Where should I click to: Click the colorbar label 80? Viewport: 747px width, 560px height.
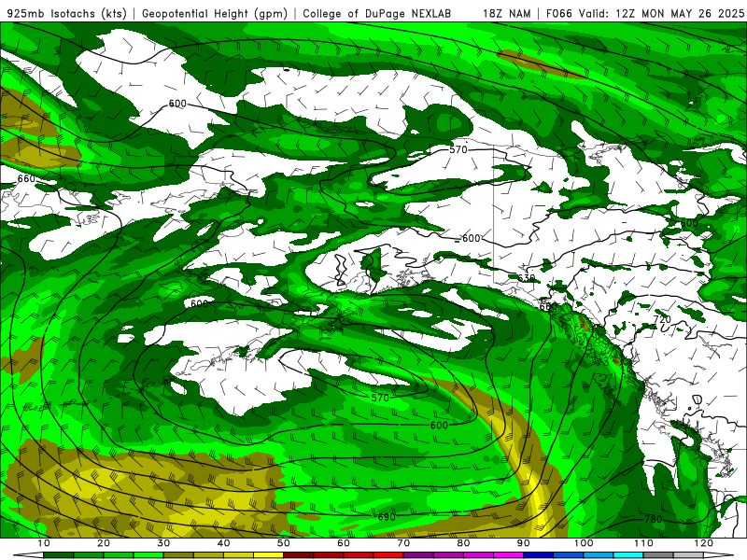click(x=463, y=543)
